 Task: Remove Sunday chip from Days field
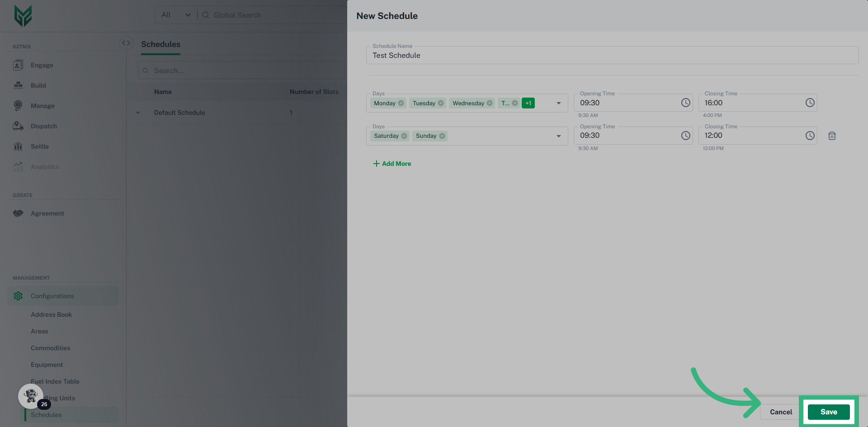click(x=442, y=136)
